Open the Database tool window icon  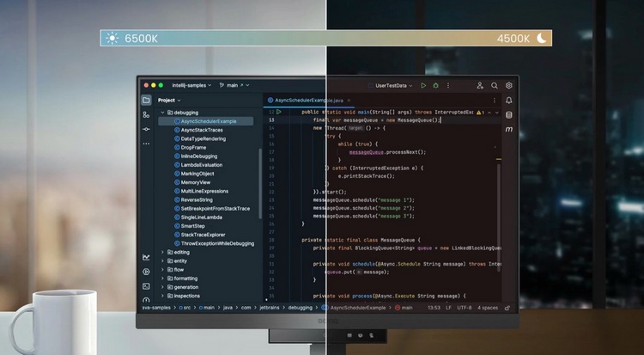tap(508, 113)
